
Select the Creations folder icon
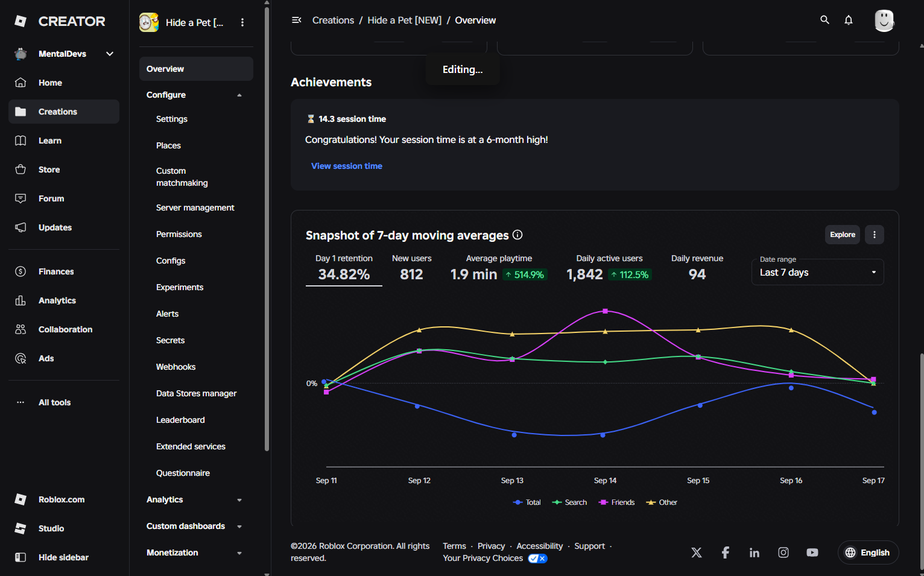pyautogui.click(x=21, y=112)
